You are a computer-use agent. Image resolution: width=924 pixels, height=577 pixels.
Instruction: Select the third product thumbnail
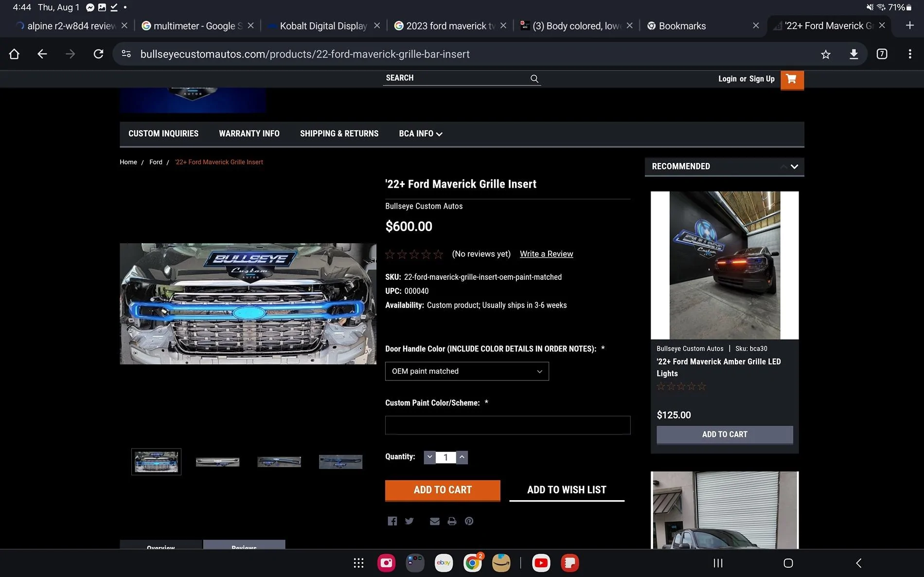pos(279,462)
